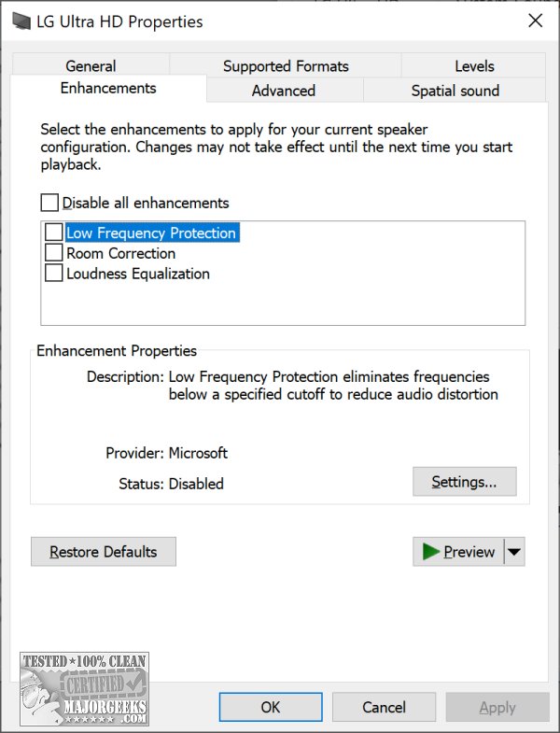Go to the Levels tab

point(474,66)
